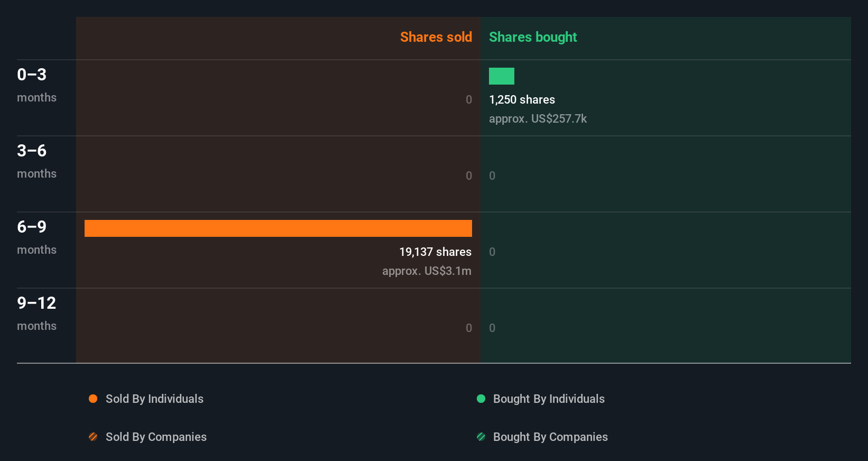Select the 6–9 months row label
868x461 pixels.
pos(36,237)
